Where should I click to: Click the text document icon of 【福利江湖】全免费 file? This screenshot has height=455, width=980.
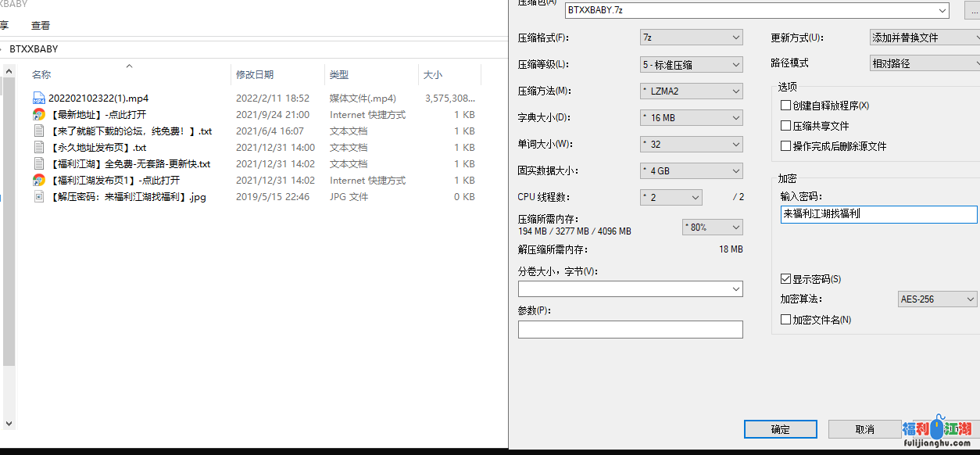tap(38, 163)
